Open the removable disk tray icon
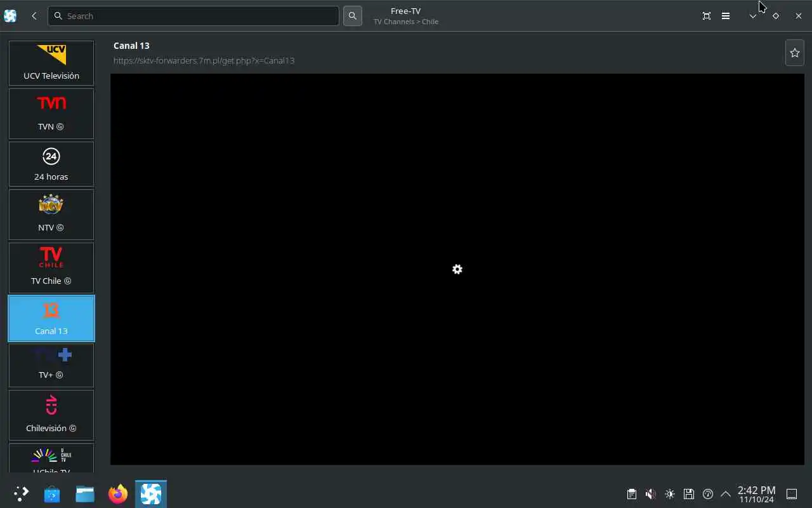 [689, 493]
